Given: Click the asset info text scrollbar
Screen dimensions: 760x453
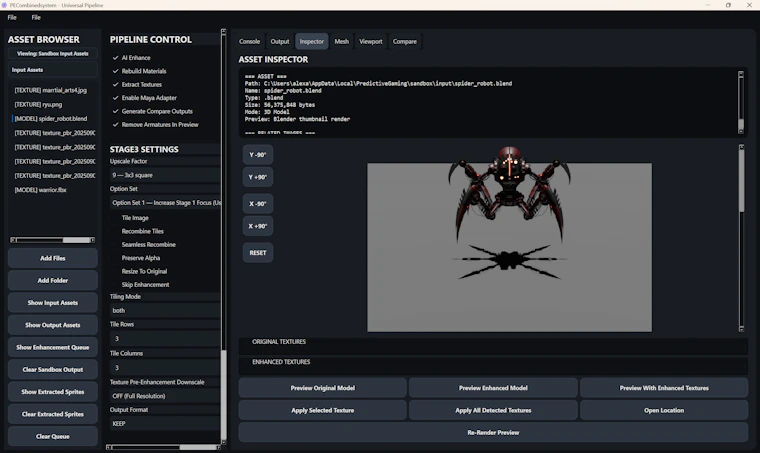Looking at the screenshot, I should click(741, 102).
